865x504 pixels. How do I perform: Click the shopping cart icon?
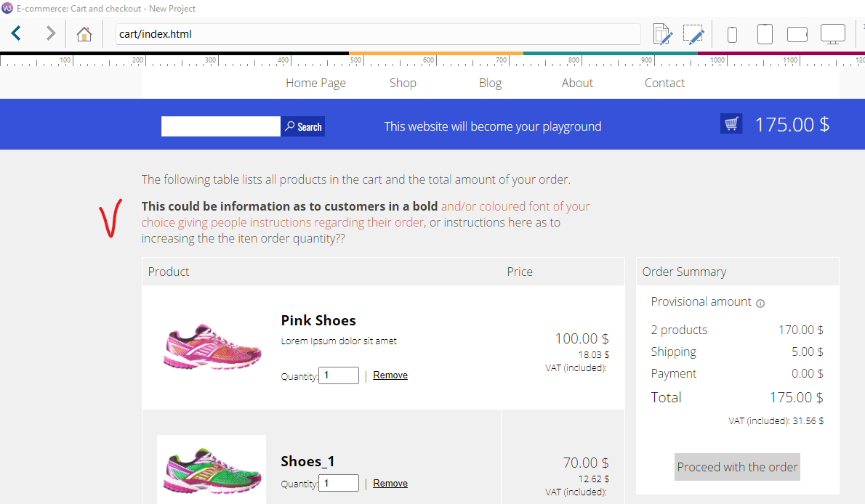click(x=731, y=124)
